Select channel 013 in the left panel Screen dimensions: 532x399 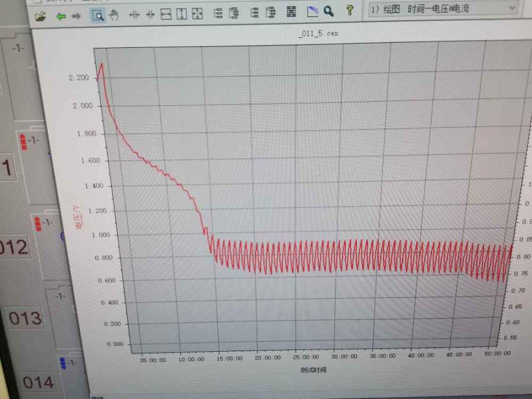point(25,318)
